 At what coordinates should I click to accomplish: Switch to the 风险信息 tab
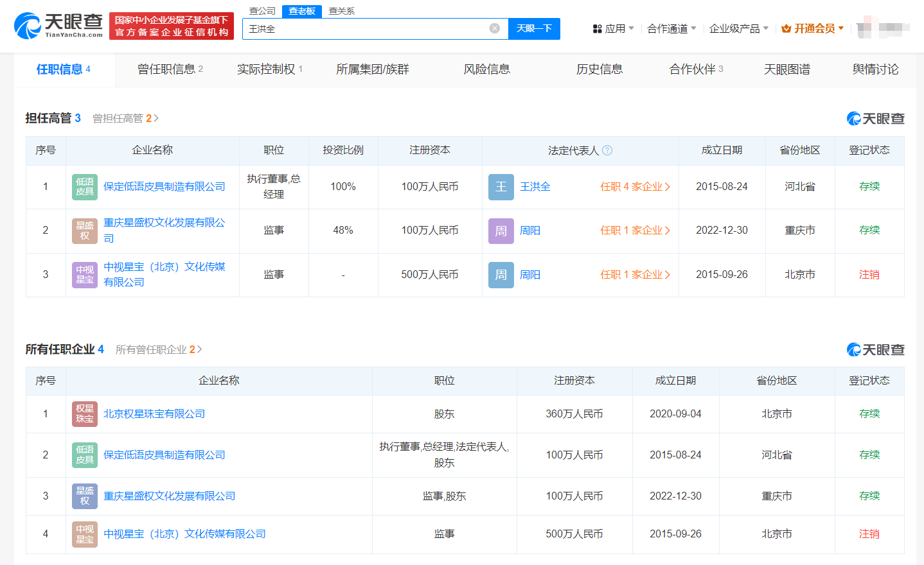click(x=486, y=69)
